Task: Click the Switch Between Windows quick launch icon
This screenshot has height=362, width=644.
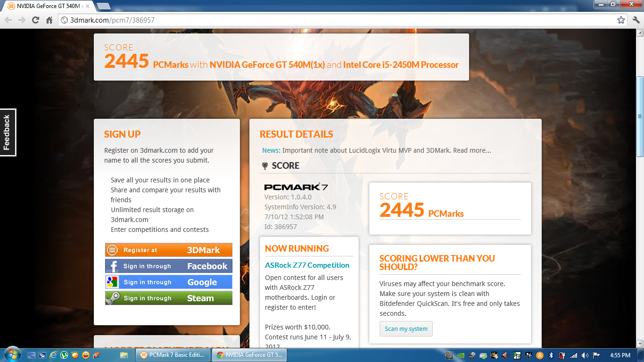Action: [x=42, y=355]
